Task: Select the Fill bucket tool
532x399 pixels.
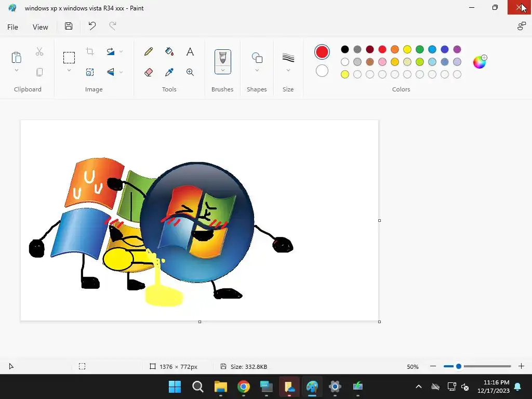Action: coord(169,51)
